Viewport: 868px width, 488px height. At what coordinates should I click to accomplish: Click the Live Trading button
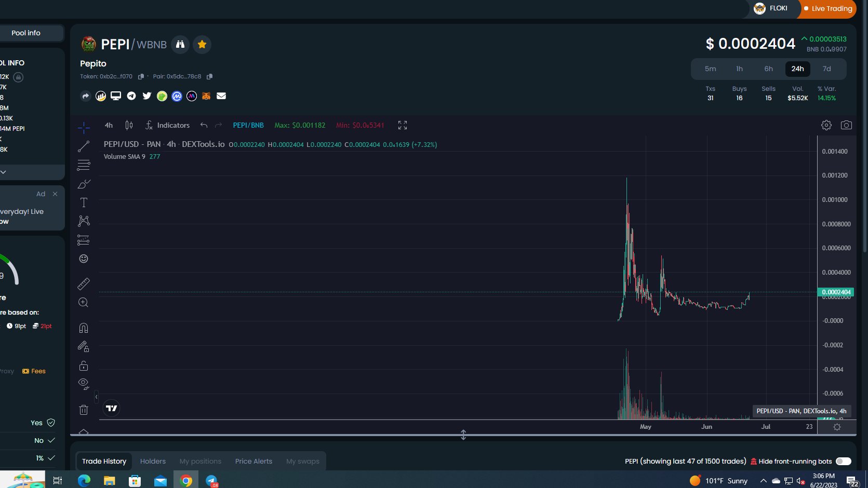coord(827,8)
